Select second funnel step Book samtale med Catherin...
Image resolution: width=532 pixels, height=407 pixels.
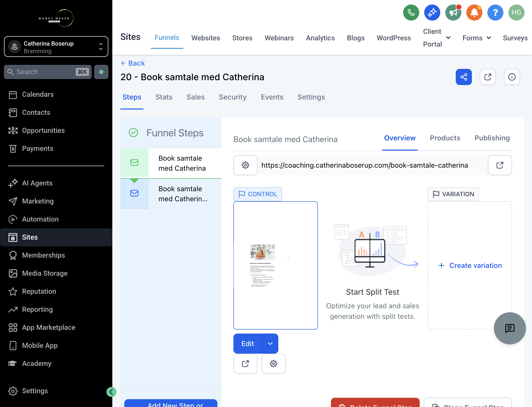pyautogui.click(x=171, y=193)
